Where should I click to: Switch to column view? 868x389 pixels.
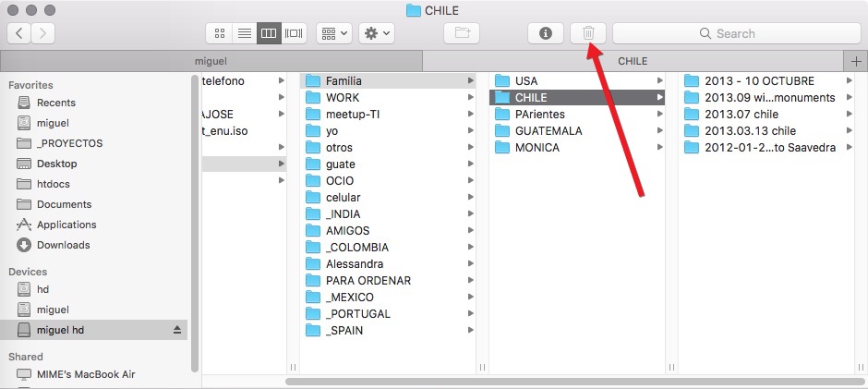[x=269, y=33]
